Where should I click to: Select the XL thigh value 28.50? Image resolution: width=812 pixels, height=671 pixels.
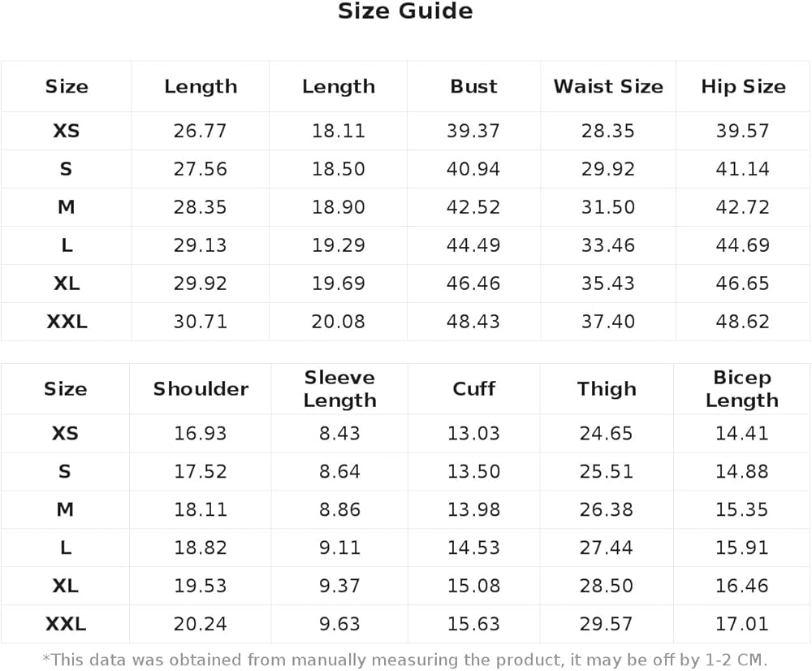607,586
